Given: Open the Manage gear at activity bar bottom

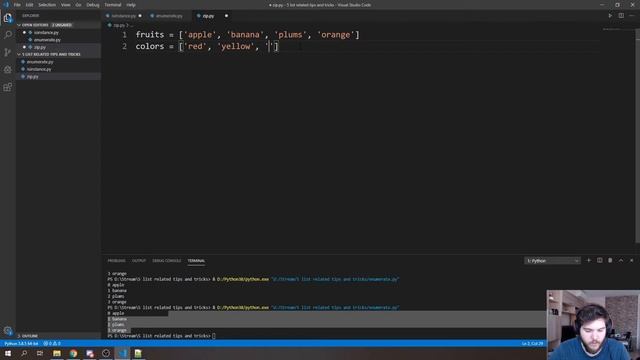Looking at the screenshot, I should pos(8,330).
